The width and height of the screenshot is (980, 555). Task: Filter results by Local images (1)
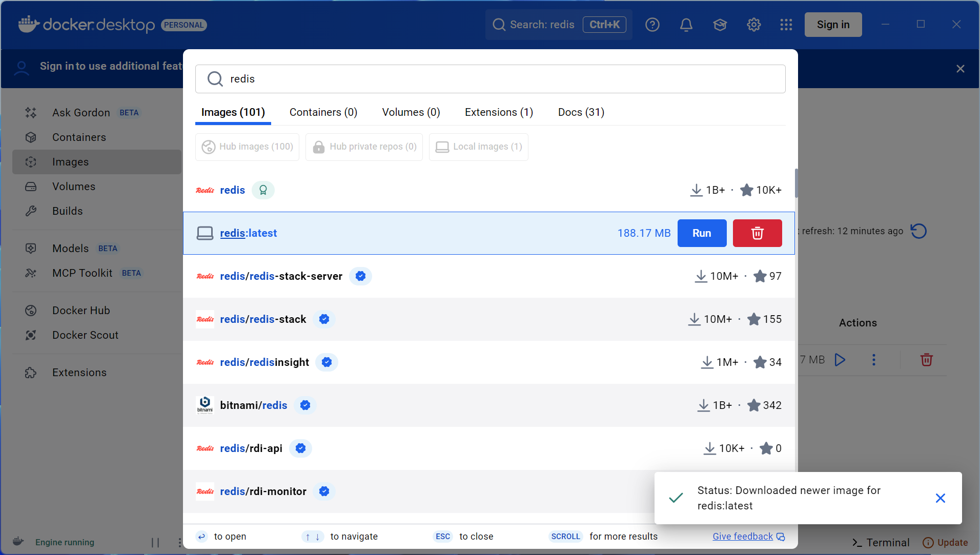(x=479, y=147)
